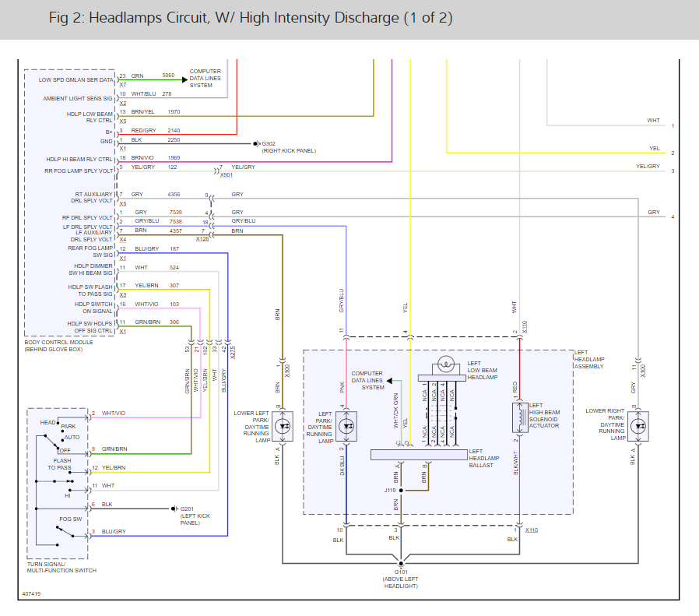Click the diagram number 407419

tap(30, 593)
